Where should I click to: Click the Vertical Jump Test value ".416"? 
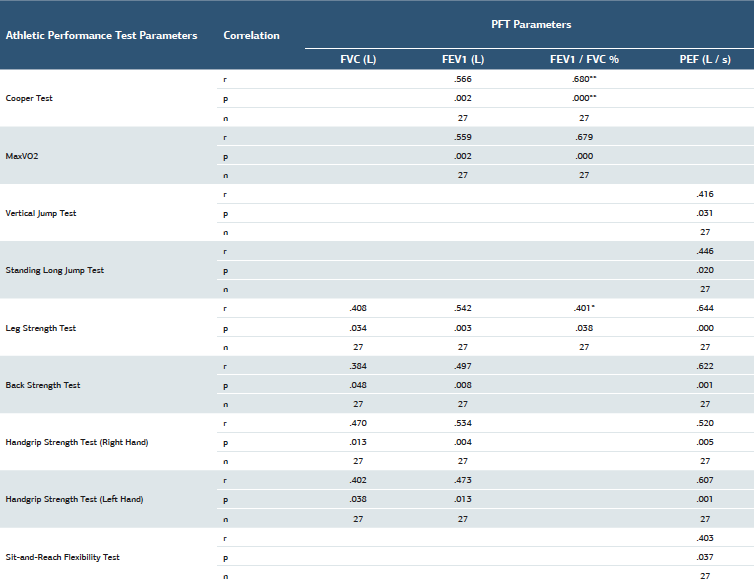click(705, 194)
